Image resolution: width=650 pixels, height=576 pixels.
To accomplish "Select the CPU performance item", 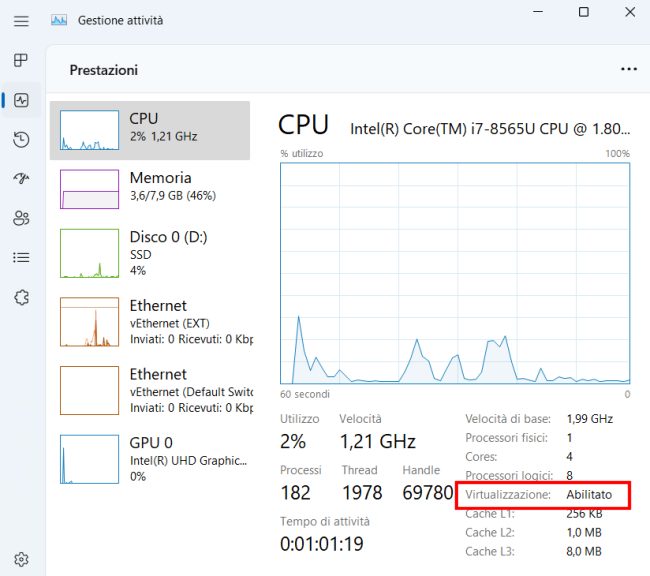I will click(x=150, y=130).
